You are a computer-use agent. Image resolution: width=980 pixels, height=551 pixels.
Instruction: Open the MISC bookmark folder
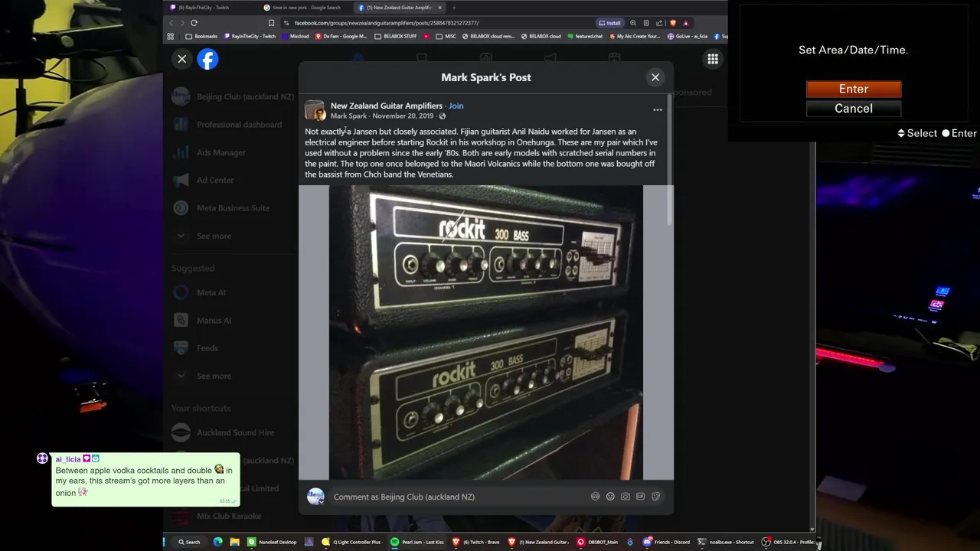tap(446, 36)
